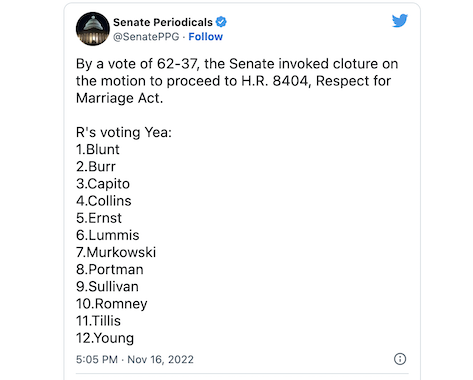
Task: Follow the Senate Periodicals account
Action: (205, 37)
